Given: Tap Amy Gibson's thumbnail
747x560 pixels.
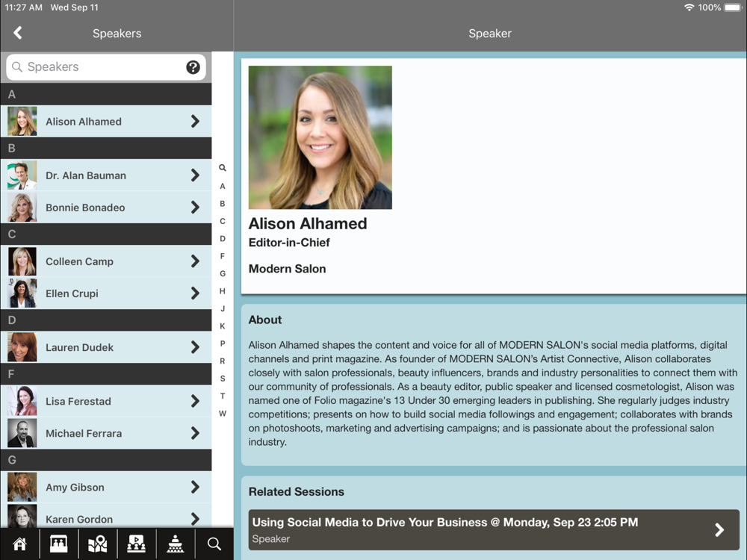Looking at the screenshot, I should pyautogui.click(x=22, y=487).
